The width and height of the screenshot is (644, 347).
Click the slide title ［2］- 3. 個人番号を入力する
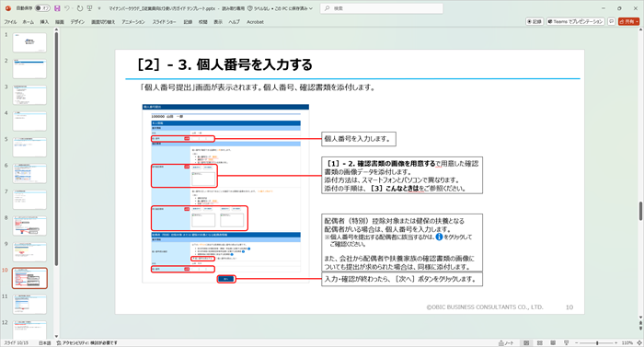[x=224, y=64]
